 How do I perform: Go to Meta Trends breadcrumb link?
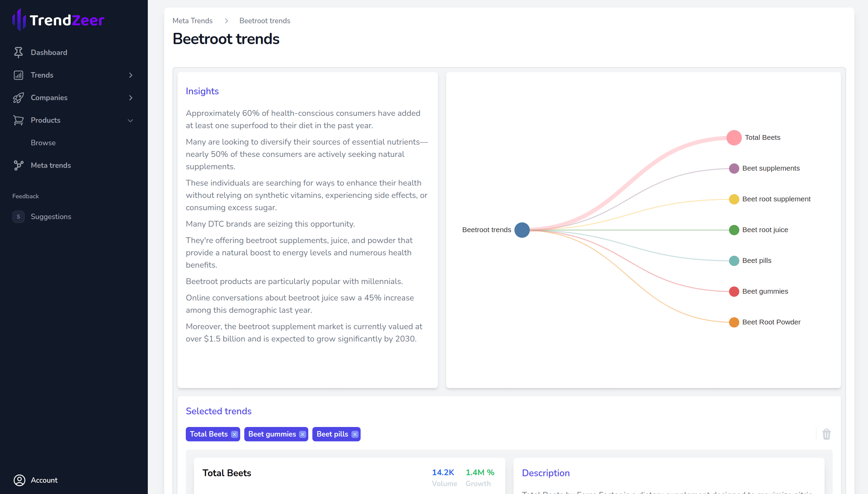tap(193, 21)
